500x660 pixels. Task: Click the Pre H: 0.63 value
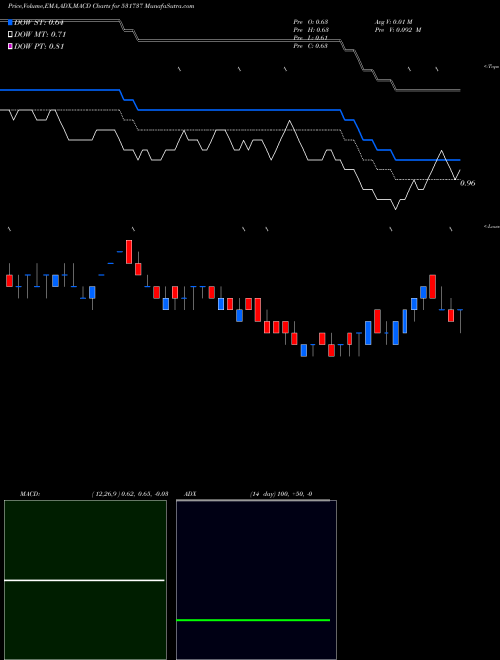(x=311, y=29)
